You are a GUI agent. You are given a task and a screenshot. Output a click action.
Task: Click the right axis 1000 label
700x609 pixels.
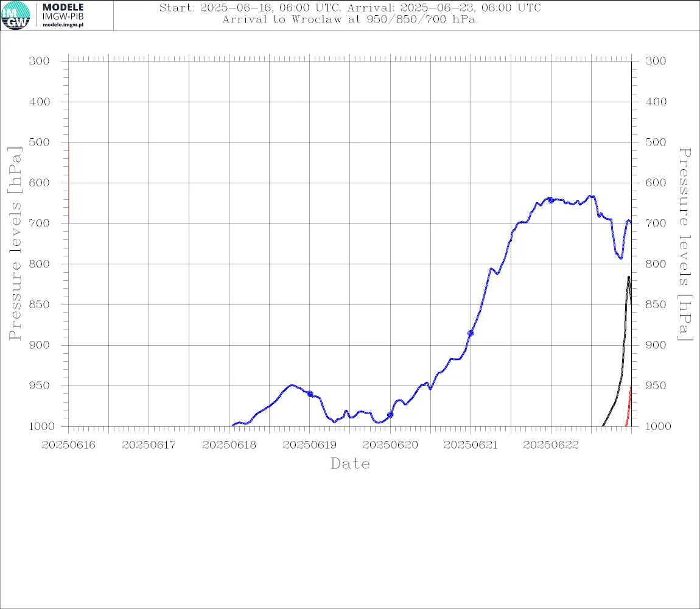pos(658,426)
